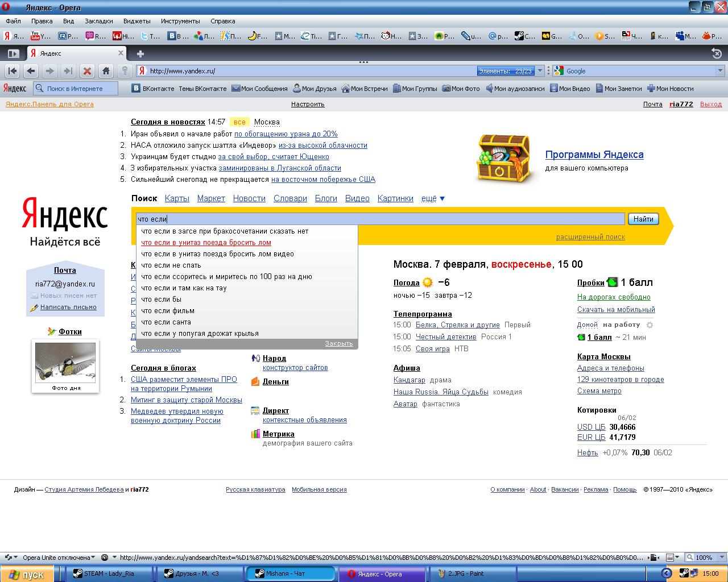The height and width of the screenshot is (582, 728).
Task: Go to the Home page icon
Action: click(106, 71)
